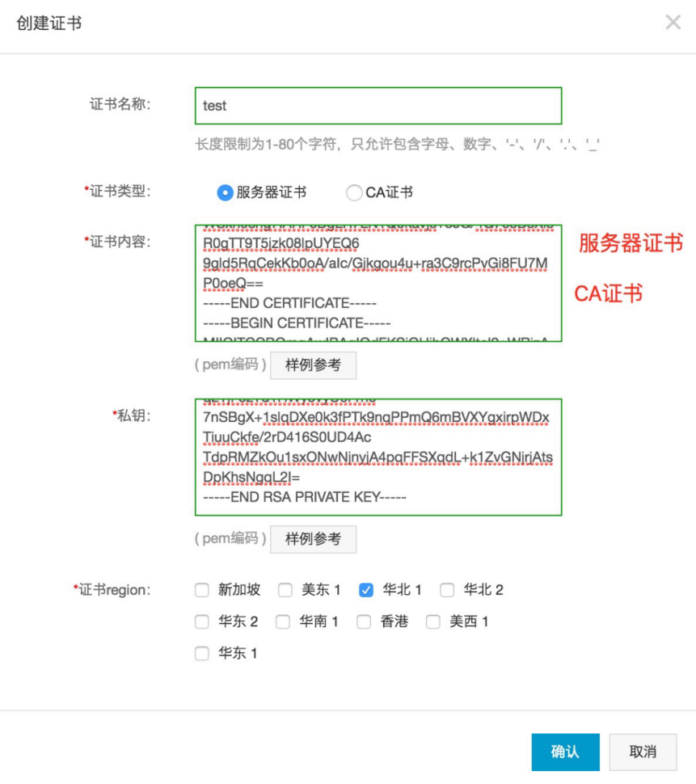Close the 创建证书 dialog with X

(x=673, y=23)
